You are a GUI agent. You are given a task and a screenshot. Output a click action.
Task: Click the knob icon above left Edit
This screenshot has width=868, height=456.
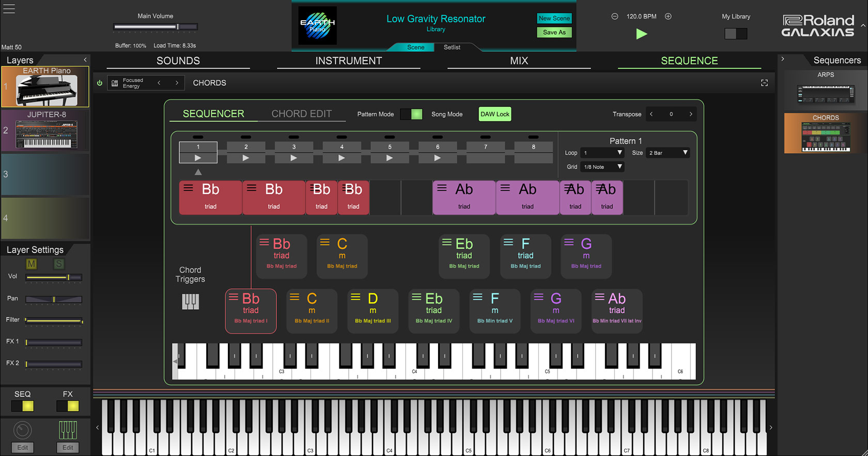click(22, 430)
